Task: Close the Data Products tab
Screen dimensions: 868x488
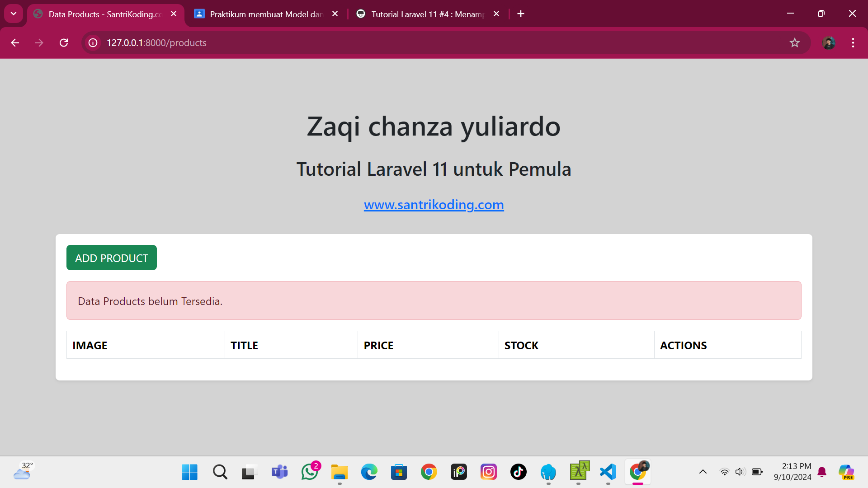Action: pyautogui.click(x=174, y=14)
